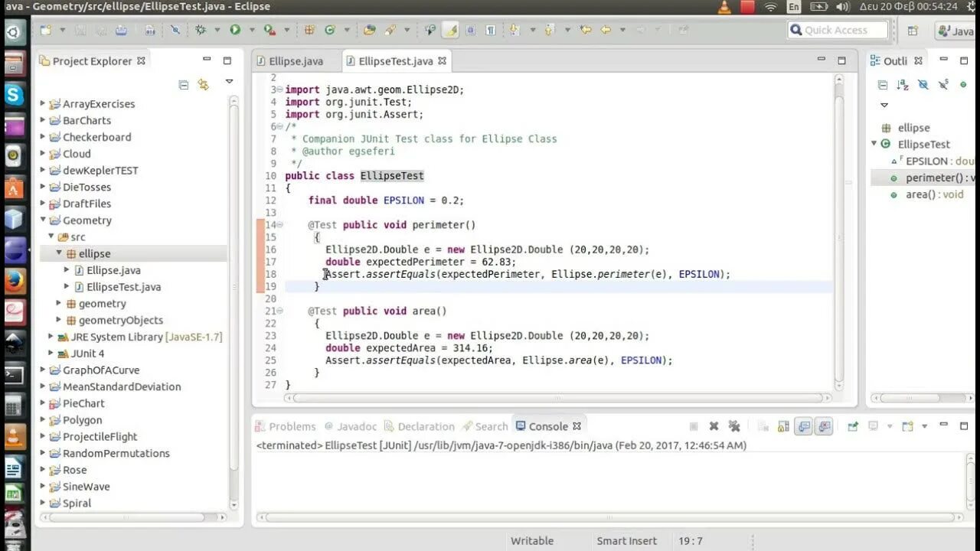Click the Last Edit Location icon
The image size is (980, 551).
(x=586, y=30)
